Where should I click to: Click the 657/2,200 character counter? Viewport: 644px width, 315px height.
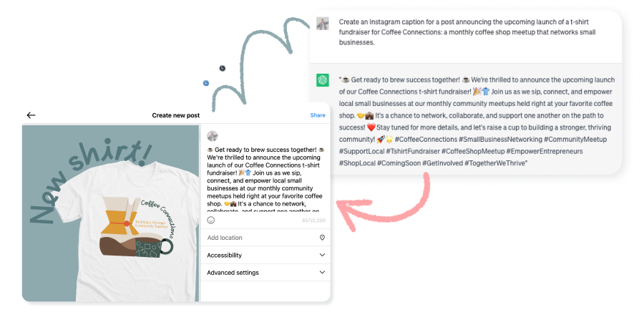coord(313,220)
